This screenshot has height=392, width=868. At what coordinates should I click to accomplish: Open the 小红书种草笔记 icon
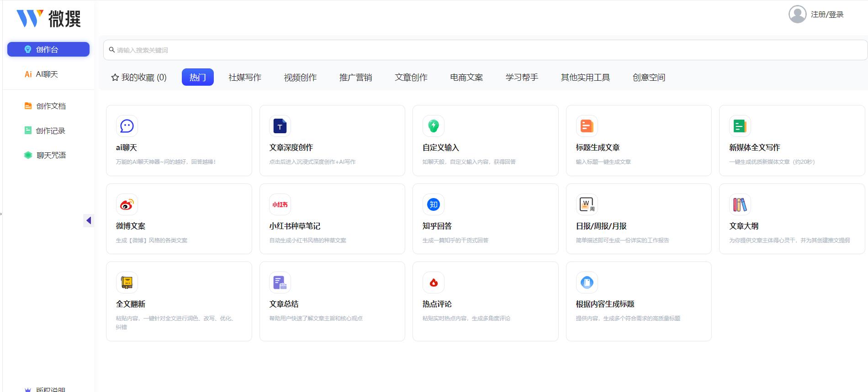(280, 204)
